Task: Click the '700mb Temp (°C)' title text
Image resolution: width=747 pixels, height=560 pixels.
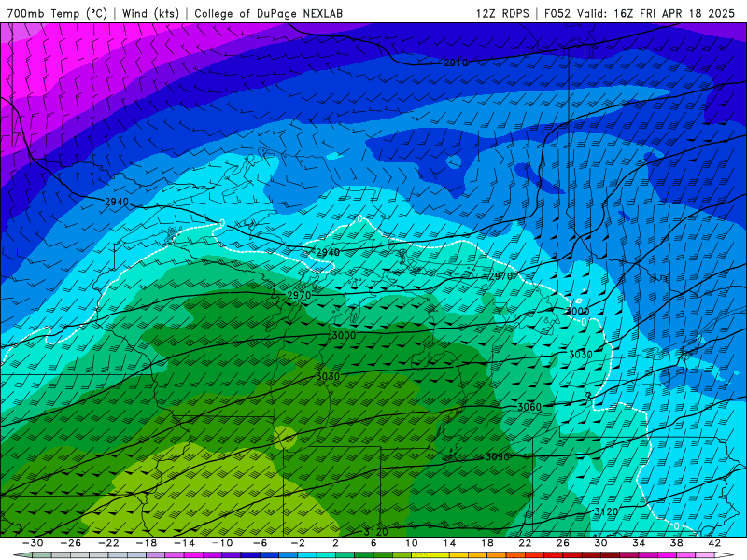Action: pyautogui.click(x=57, y=13)
